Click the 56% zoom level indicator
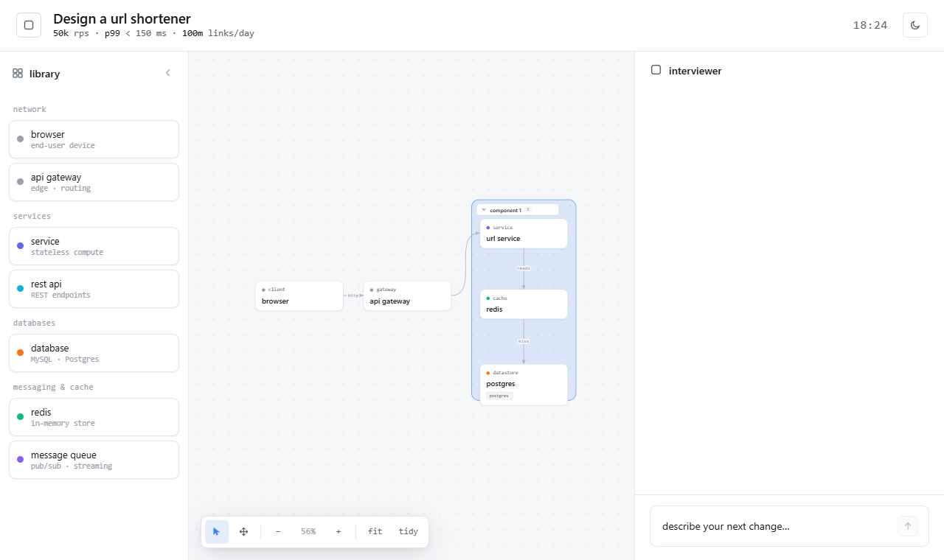The height and width of the screenshot is (560, 944). (x=308, y=531)
